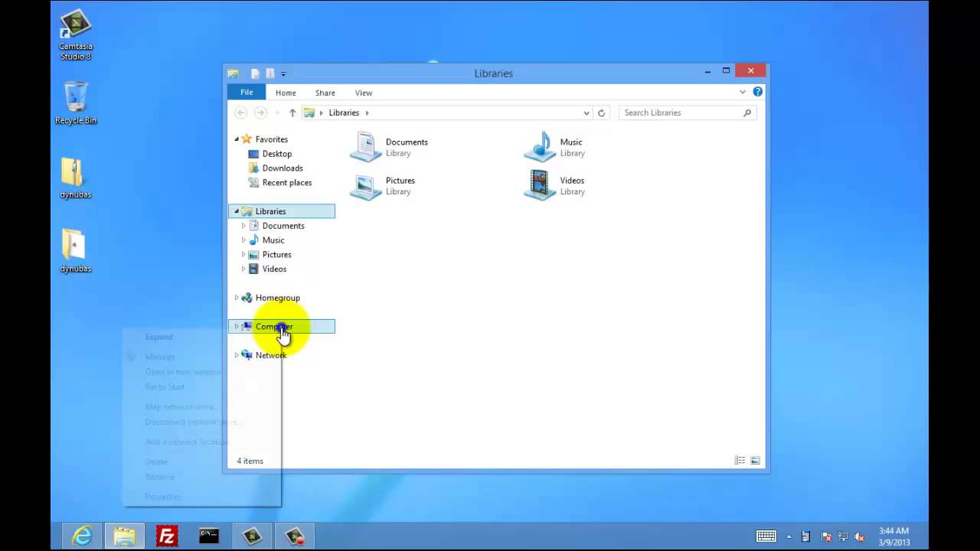
Task: Expand the Pictures node in navigation pane
Action: pyautogui.click(x=243, y=255)
